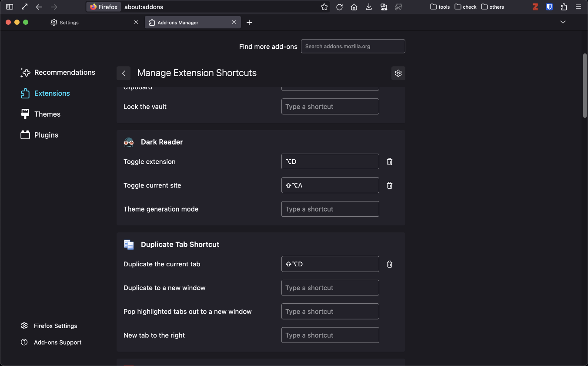
Task: Expand the list all tabs chevron
Action: (563, 22)
